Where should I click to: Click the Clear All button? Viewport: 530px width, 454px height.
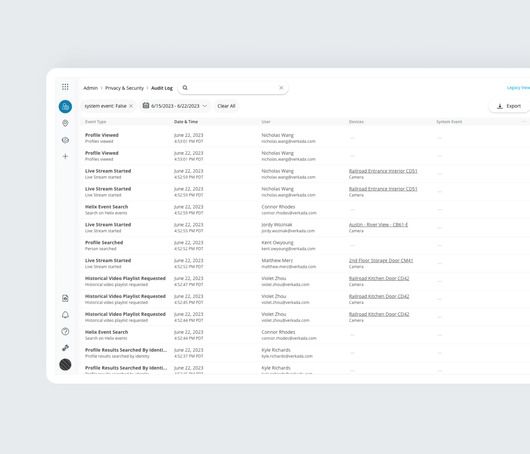[226, 106]
